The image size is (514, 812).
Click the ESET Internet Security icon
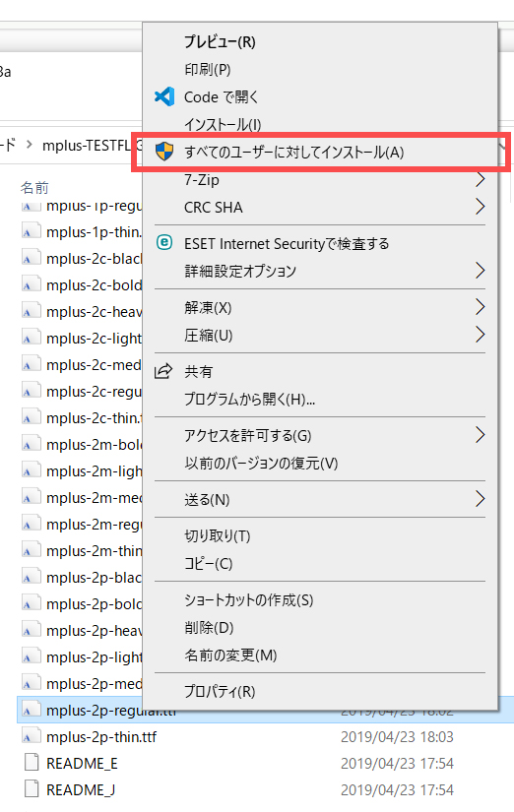164,242
